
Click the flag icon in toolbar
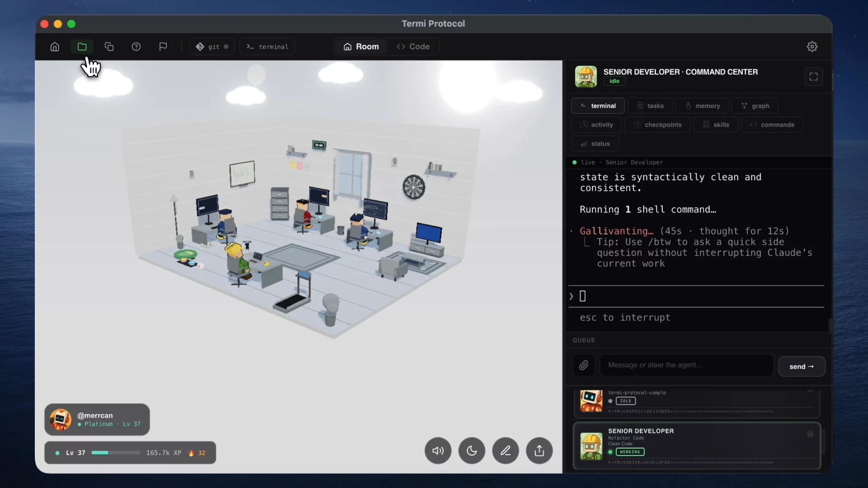click(163, 47)
